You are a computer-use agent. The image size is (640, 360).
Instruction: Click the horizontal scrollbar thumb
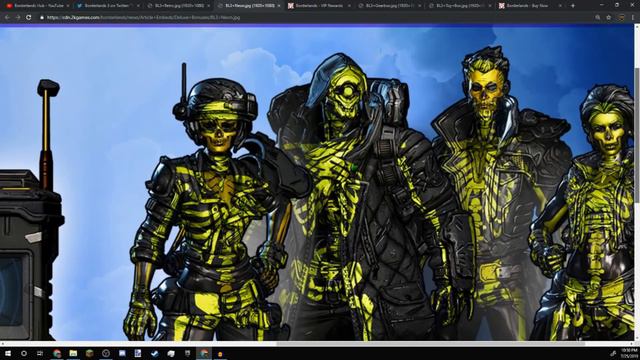pos(431,344)
